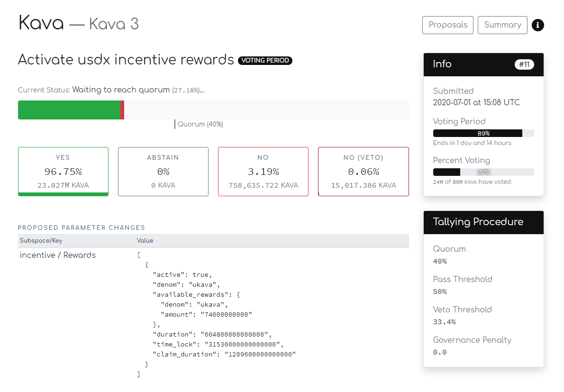Click the 'Subspace/Key' column header
The height and width of the screenshot is (392, 564).
41,241
